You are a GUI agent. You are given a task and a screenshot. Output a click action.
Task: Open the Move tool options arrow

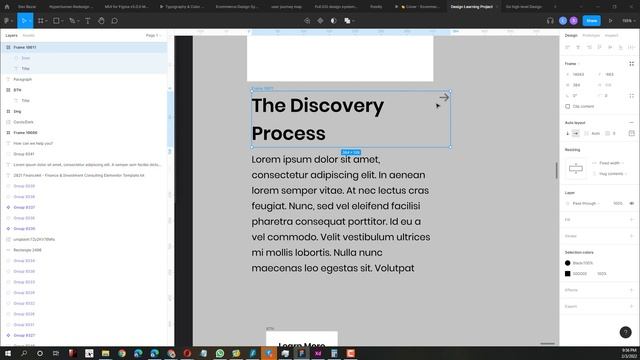(30, 21)
